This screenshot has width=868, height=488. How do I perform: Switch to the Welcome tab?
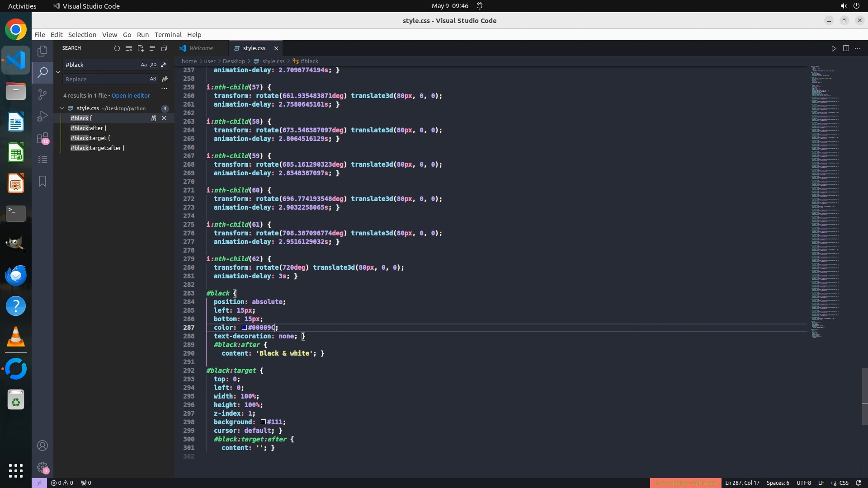click(x=201, y=48)
